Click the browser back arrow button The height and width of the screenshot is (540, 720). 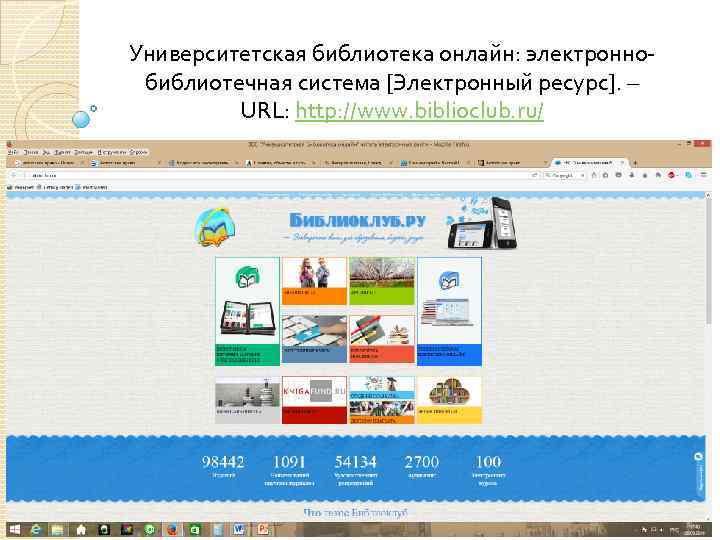[x=13, y=175]
